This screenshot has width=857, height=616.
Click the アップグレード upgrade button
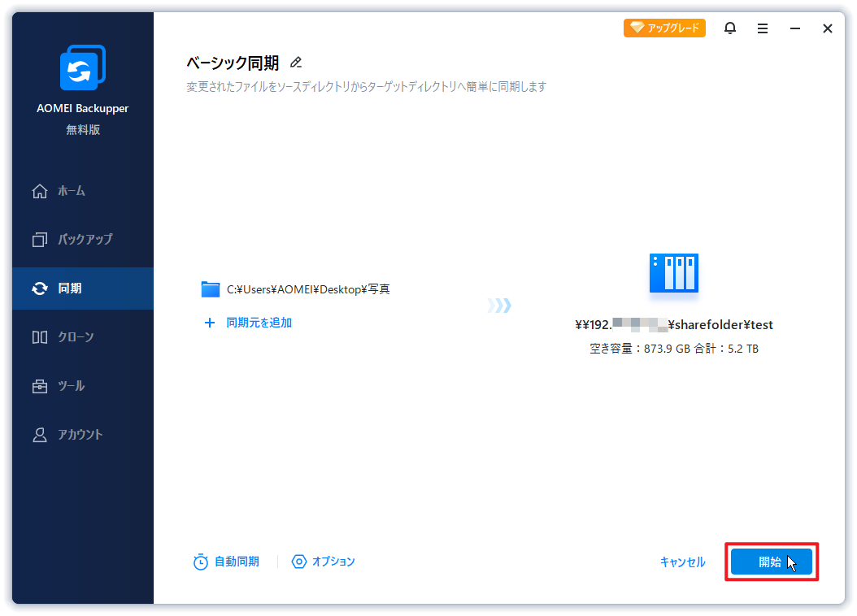pos(664,28)
